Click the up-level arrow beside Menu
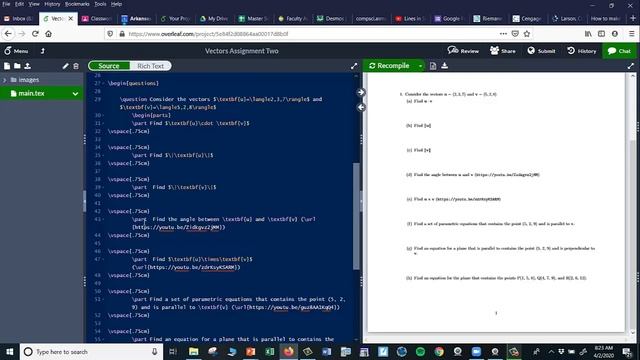Screen dimensions: 640x360 coord(43,51)
